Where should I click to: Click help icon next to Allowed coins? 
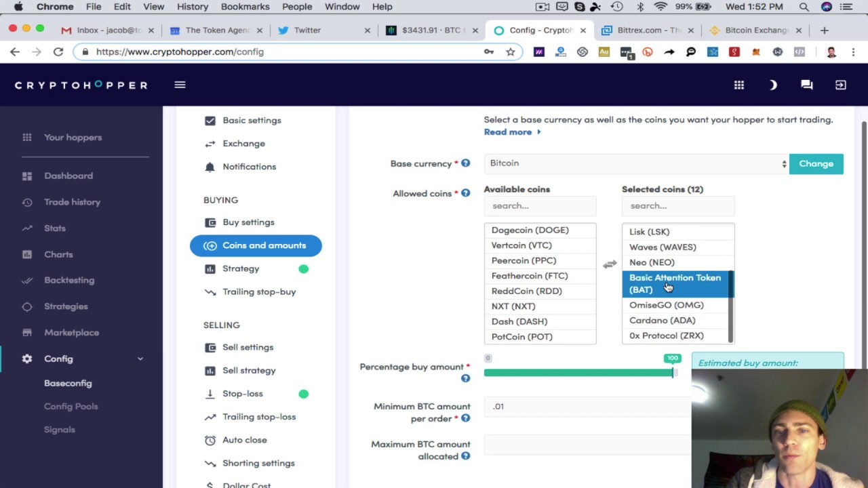tap(465, 193)
